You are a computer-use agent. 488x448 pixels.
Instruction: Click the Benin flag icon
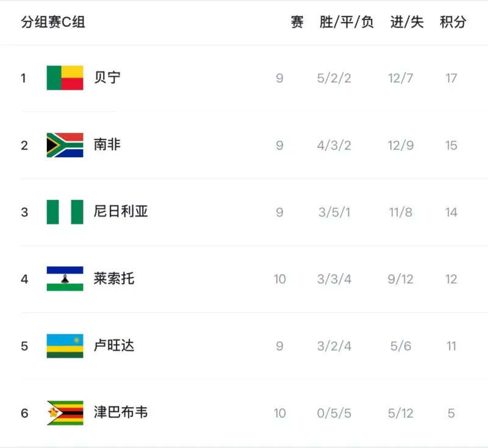[x=65, y=78]
